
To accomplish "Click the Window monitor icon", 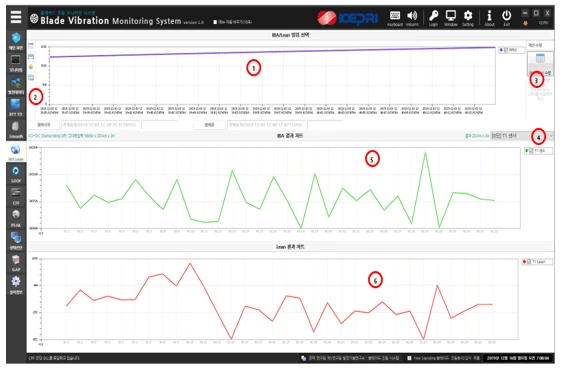I will [x=450, y=18].
